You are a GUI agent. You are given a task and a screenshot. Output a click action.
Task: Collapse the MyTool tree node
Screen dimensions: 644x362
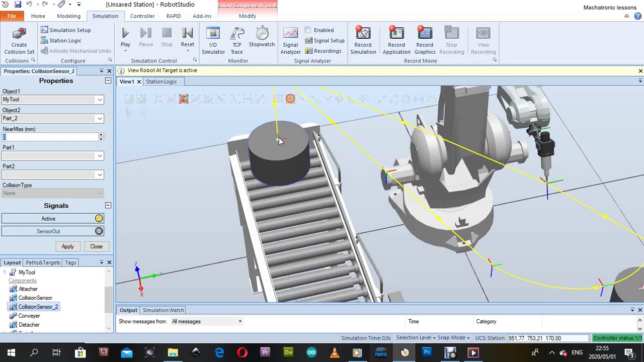(x=5, y=273)
